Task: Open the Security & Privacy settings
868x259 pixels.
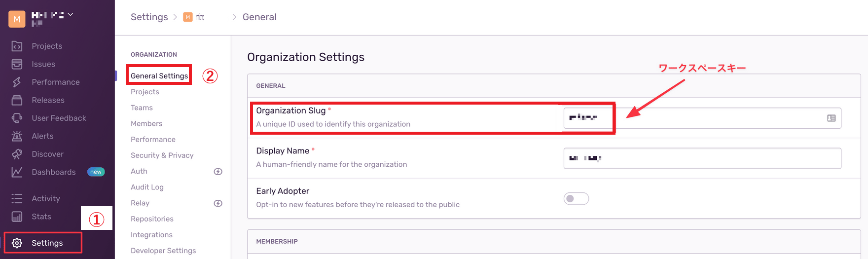Action: (162, 155)
